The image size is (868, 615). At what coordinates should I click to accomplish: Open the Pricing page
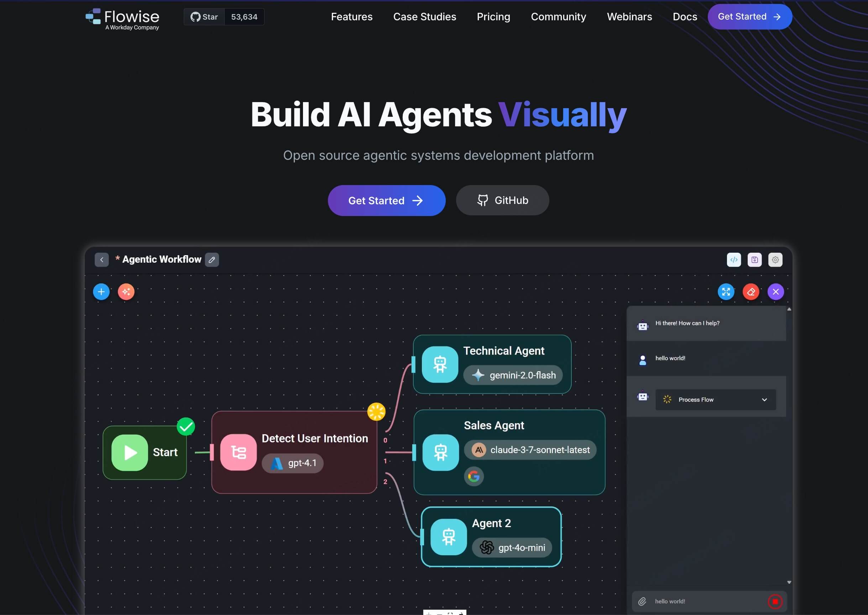pos(493,17)
